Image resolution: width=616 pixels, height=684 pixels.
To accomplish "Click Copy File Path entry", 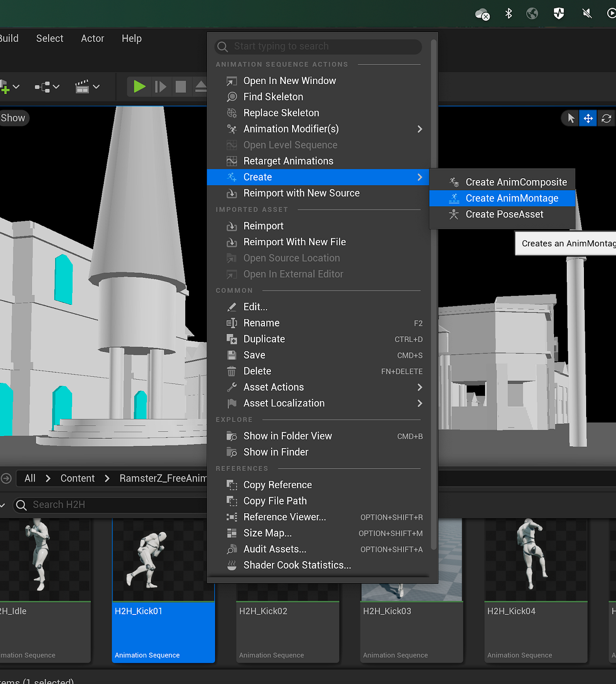I will coord(318,501).
